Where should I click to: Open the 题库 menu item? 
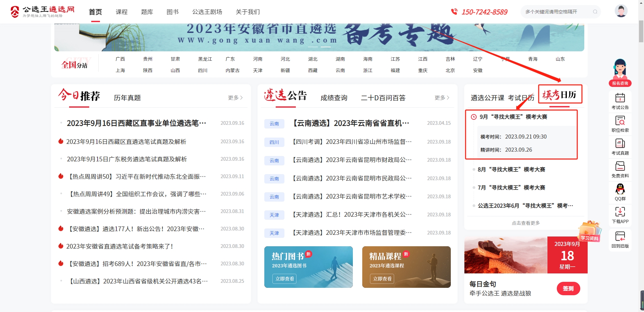coord(147,12)
